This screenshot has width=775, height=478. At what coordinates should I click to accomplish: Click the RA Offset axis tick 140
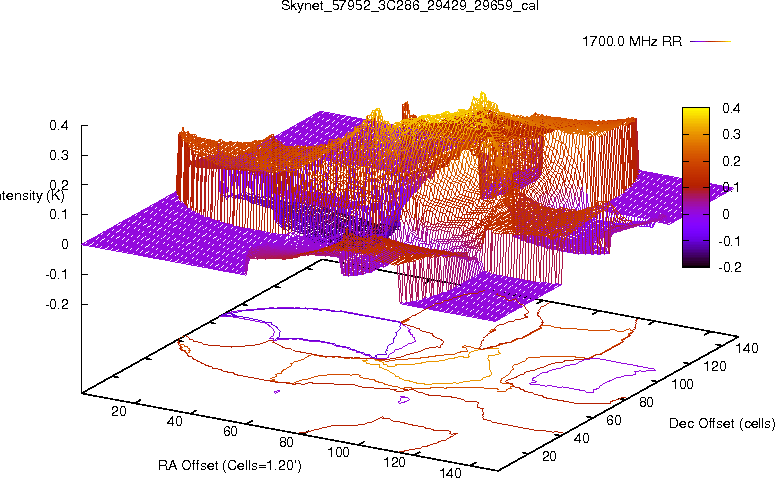click(x=450, y=472)
